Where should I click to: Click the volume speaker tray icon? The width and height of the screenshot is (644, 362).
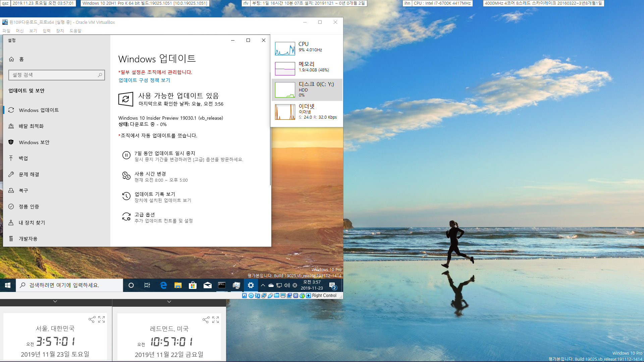287,285
